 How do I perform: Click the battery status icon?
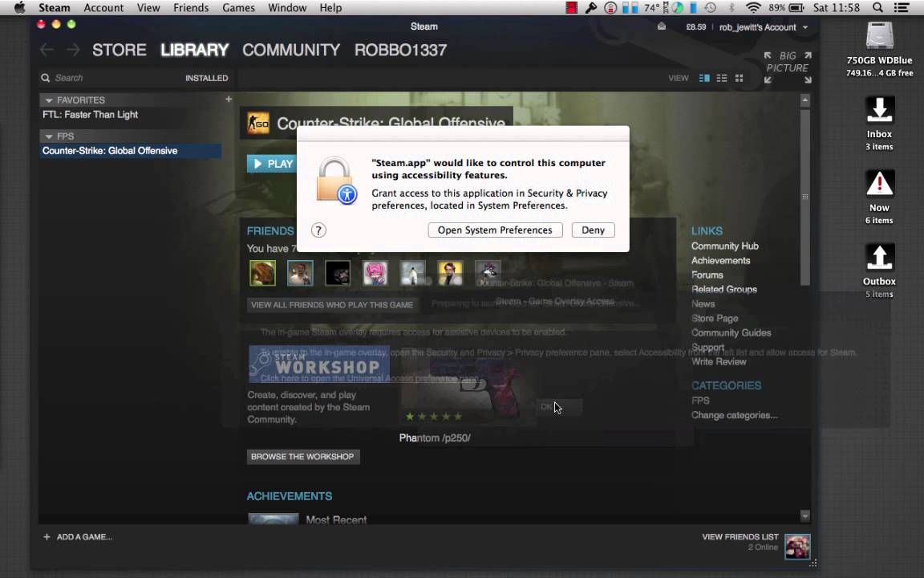tap(796, 8)
